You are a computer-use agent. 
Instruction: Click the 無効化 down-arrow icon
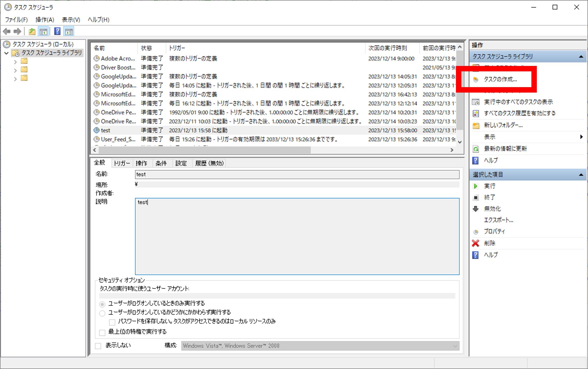(x=476, y=209)
